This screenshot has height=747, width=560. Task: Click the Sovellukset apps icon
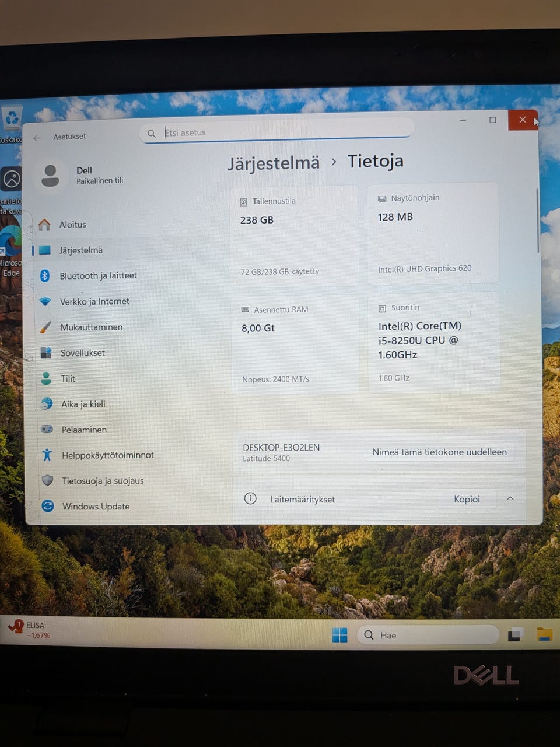point(46,352)
